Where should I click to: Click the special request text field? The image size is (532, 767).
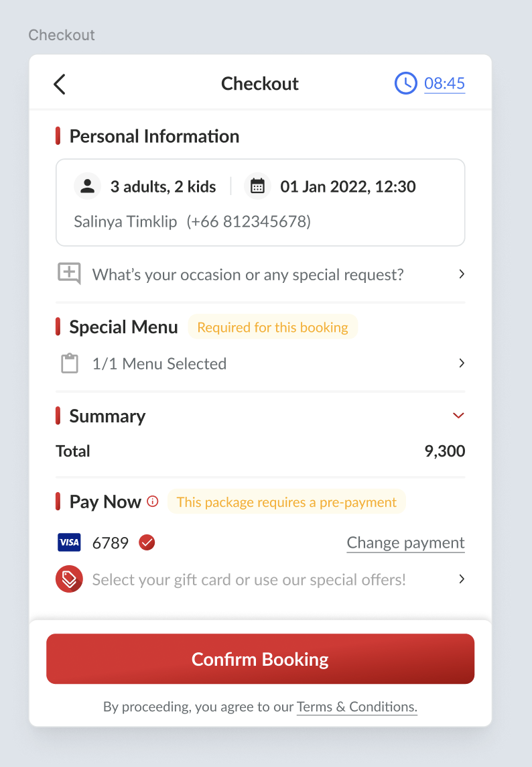[x=248, y=274]
